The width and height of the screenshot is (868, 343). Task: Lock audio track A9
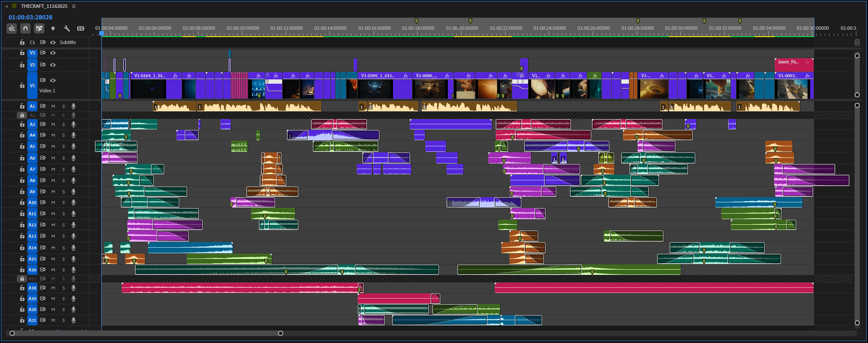coord(22,192)
